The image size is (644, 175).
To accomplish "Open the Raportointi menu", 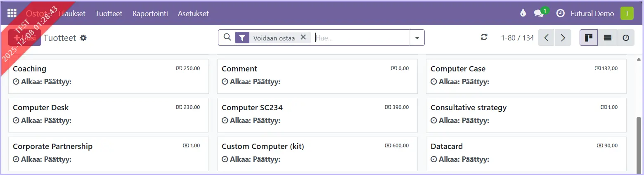I will (150, 13).
